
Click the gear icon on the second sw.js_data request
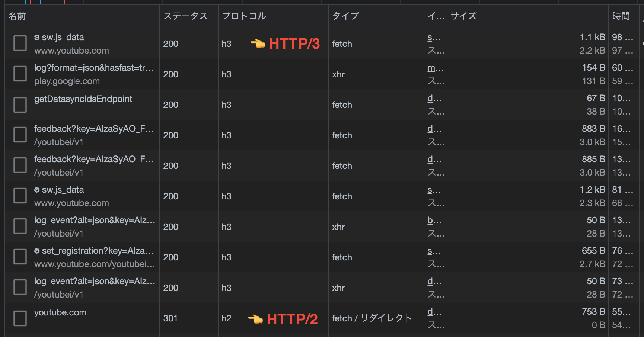[x=36, y=190]
